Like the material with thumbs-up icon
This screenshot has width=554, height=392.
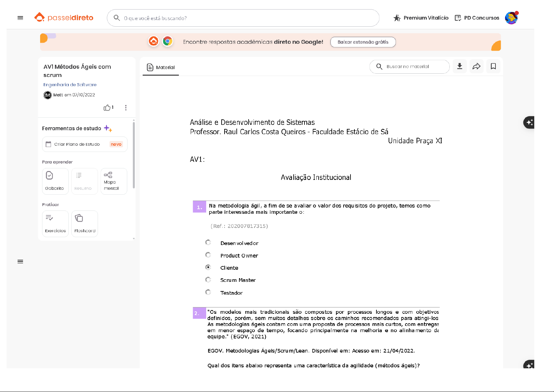point(107,108)
